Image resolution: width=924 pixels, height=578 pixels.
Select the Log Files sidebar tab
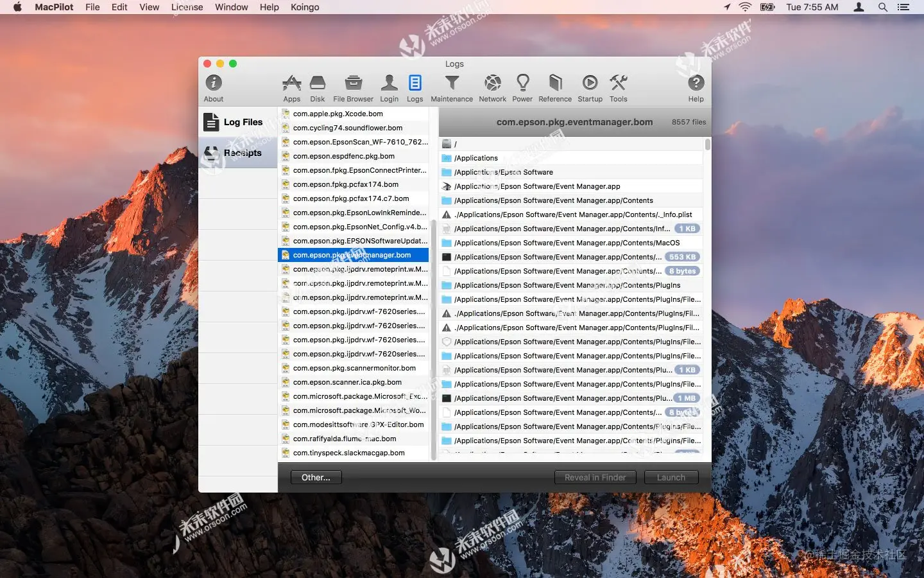pyautogui.click(x=238, y=122)
